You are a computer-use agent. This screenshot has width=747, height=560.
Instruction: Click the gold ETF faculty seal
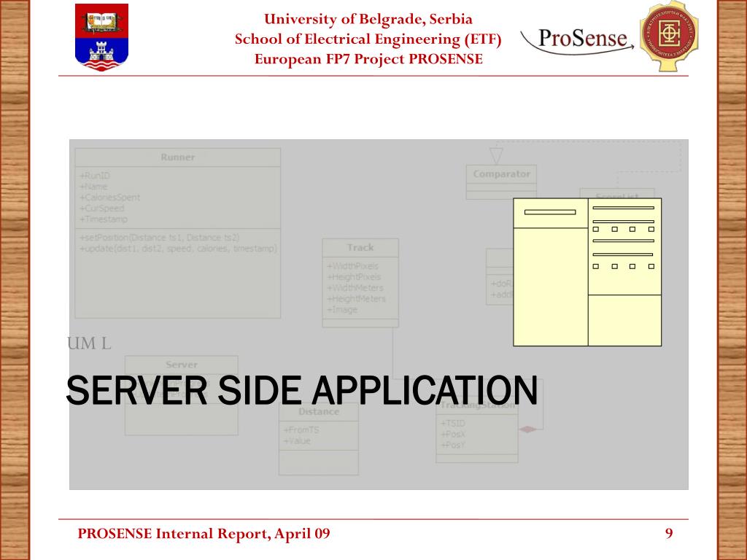click(x=669, y=36)
